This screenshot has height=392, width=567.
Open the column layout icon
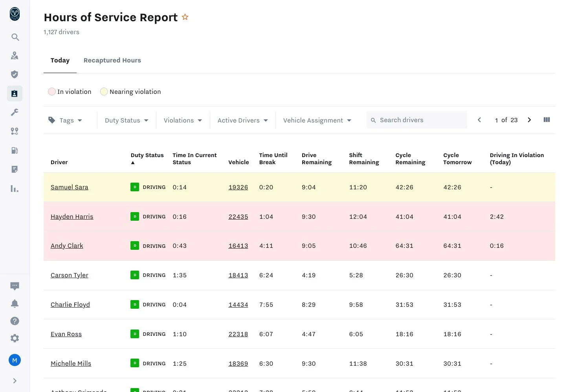(547, 120)
